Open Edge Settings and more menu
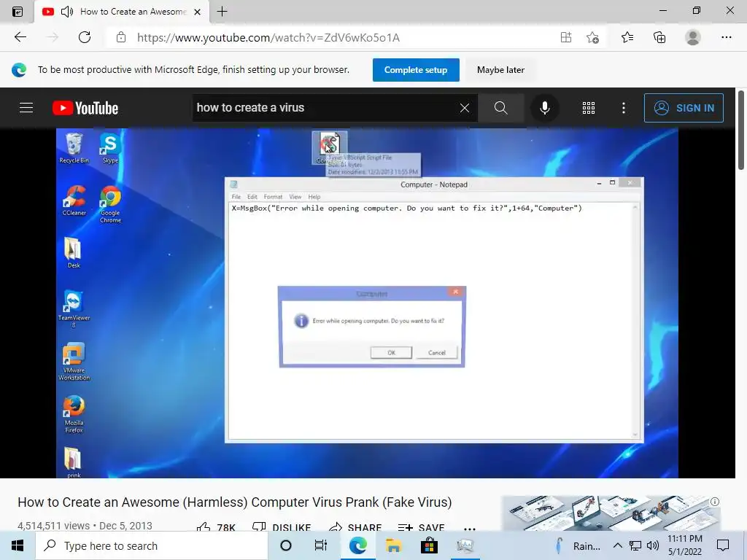Viewport: 747px width, 560px height. [726, 37]
